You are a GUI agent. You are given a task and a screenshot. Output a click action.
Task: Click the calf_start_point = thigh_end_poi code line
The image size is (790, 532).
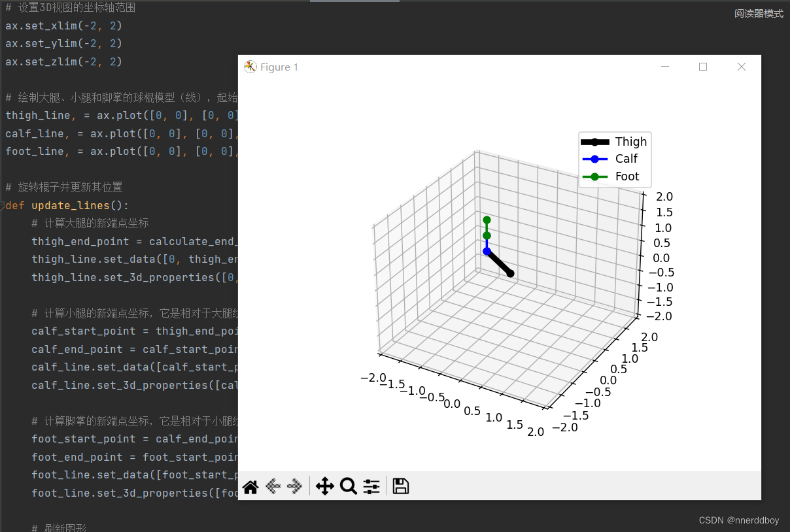135,331
